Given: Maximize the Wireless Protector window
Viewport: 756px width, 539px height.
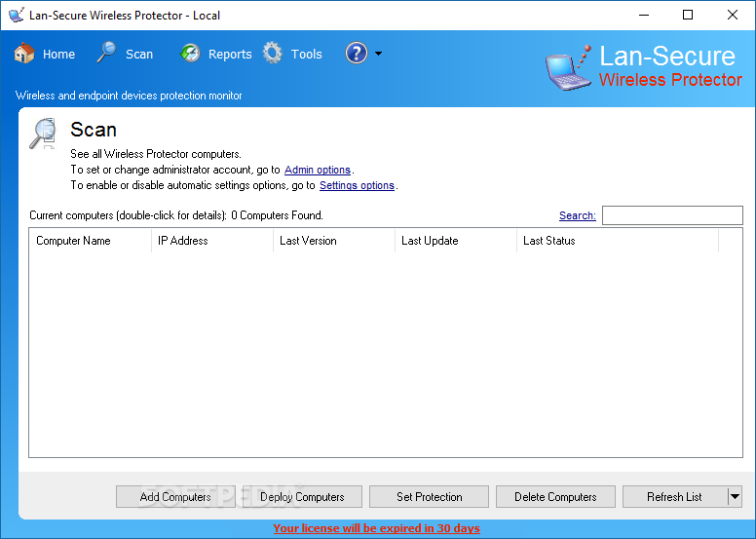Looking at the screenshot, I should (688, 15).
